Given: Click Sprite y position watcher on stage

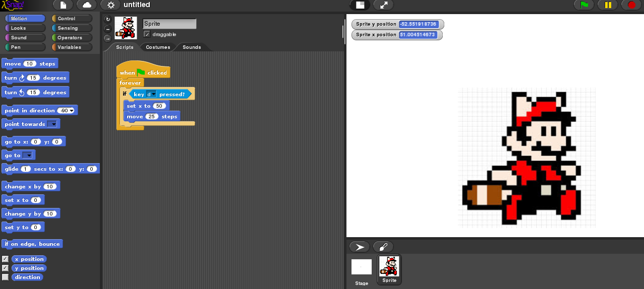Looking at the screenshot, I should click(397, 24).
